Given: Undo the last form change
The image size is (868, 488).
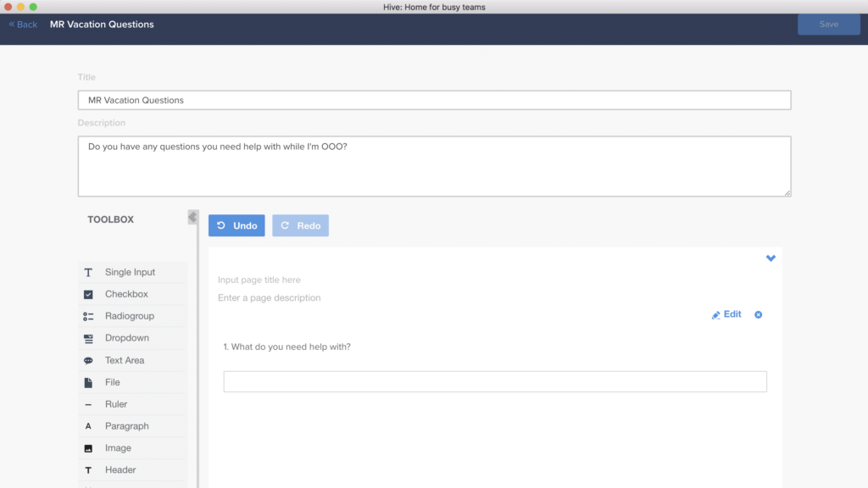Looking at the screenshot, I should click(x=236, y=225).
